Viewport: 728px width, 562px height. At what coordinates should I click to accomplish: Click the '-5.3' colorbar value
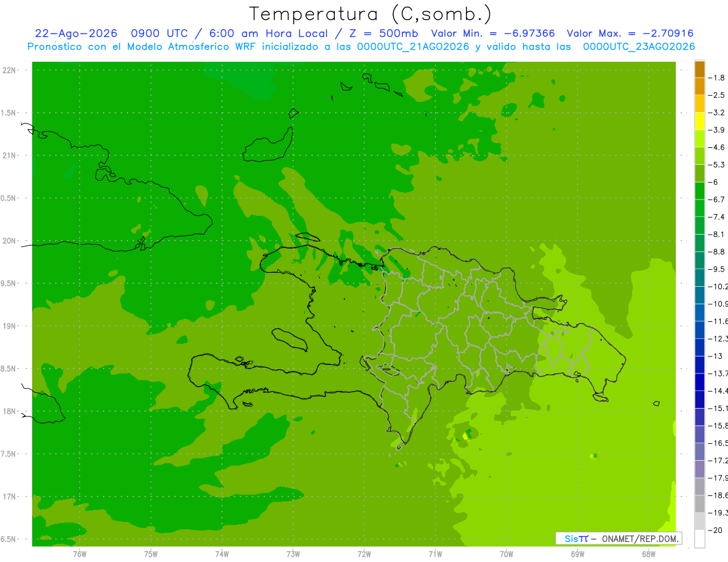[716, 165]
